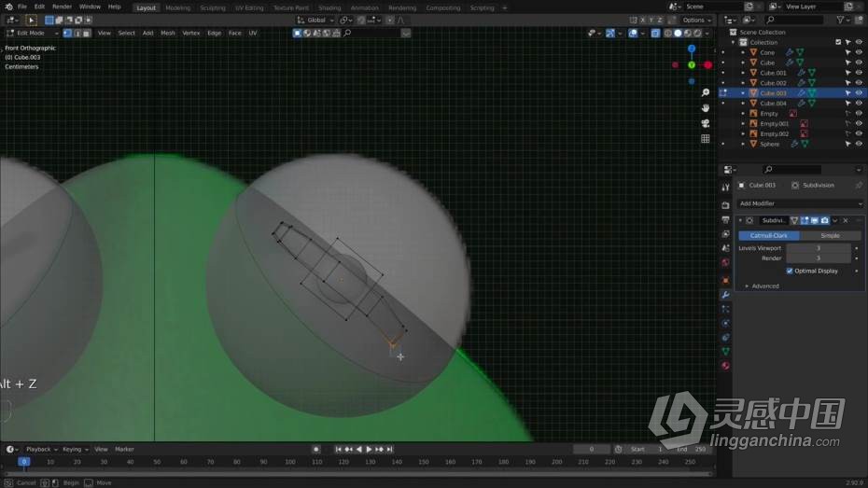Screen dimensions: 868x488
Task: Hide Cube.002 with its eye icon
Action: [859, 83]
